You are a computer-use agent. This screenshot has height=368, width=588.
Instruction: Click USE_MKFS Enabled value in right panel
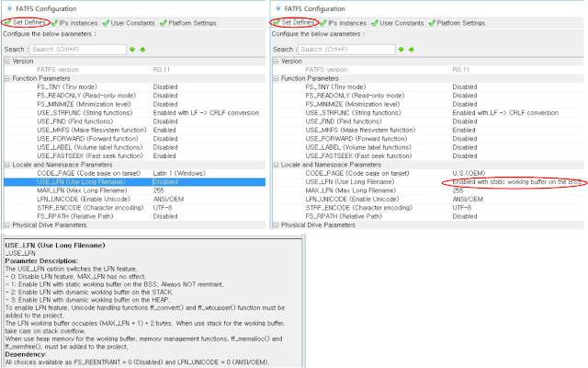tap(463, 131)
